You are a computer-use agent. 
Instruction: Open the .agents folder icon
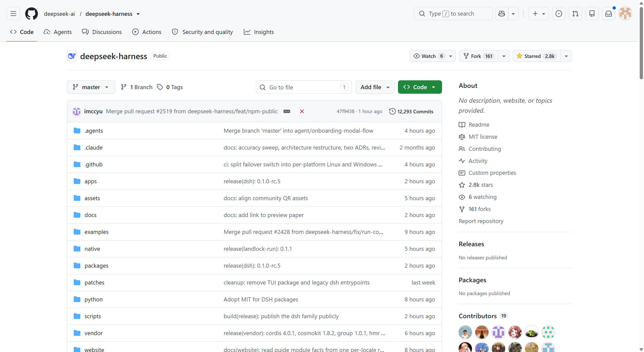tap(77, 131)
